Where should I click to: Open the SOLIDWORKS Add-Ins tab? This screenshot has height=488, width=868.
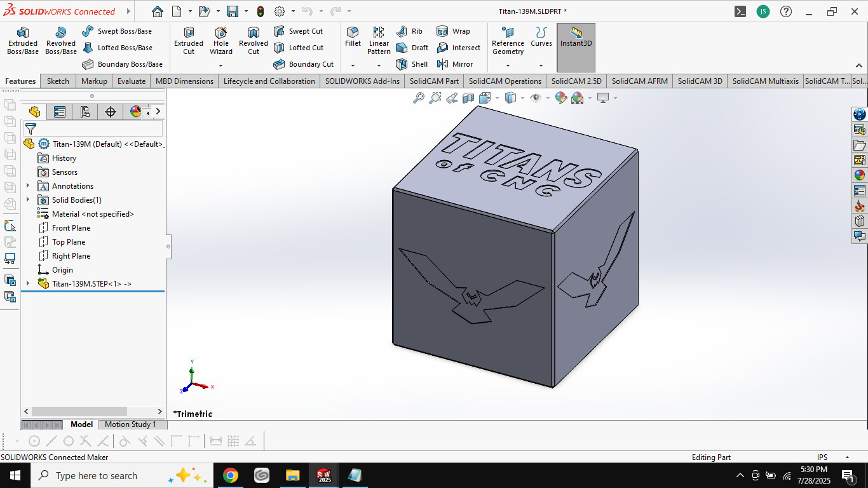(x=363, y=81)
